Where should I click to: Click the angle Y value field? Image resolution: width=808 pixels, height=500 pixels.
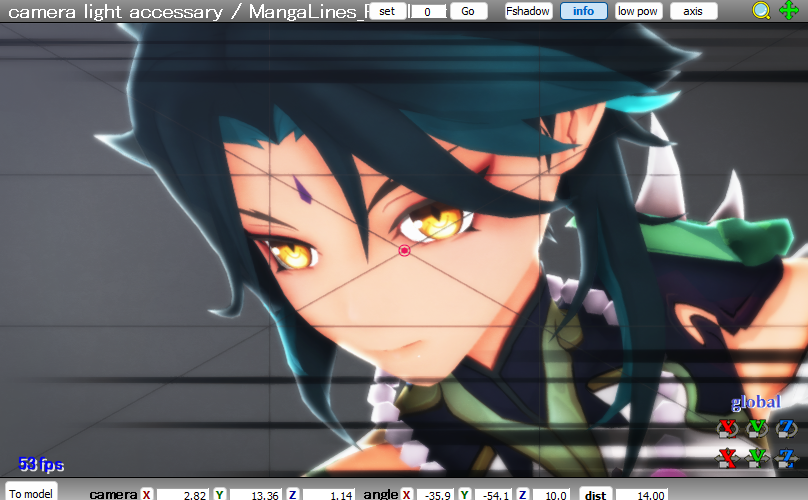click(493, 494)
